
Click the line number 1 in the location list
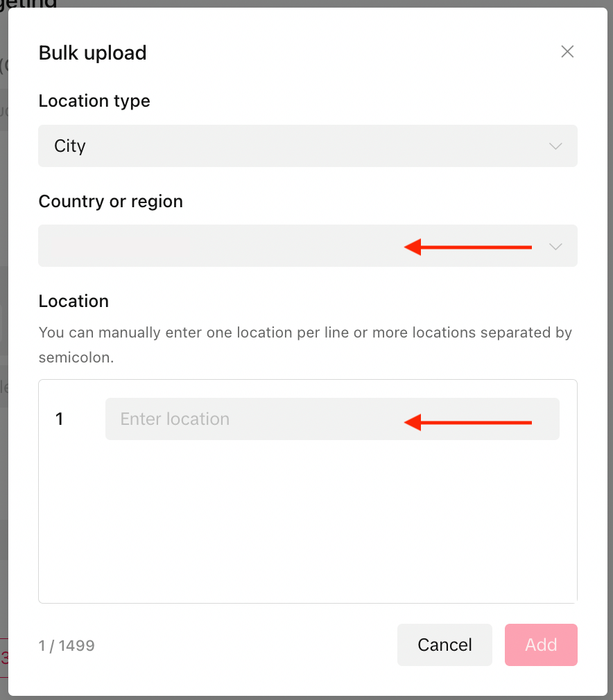(x=60, y=419)
